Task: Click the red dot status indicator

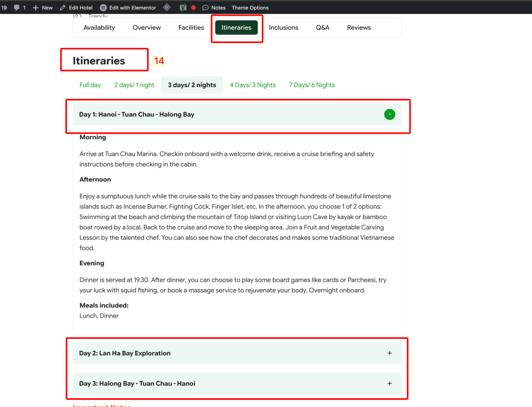Action: coord(194,8)
